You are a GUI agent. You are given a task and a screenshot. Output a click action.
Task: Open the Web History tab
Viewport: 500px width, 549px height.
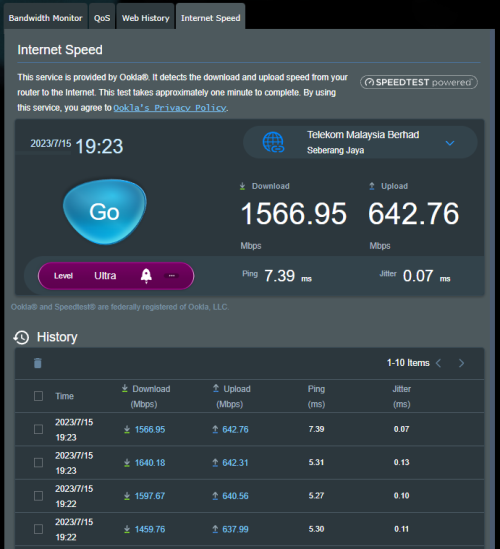click(145, 18)
